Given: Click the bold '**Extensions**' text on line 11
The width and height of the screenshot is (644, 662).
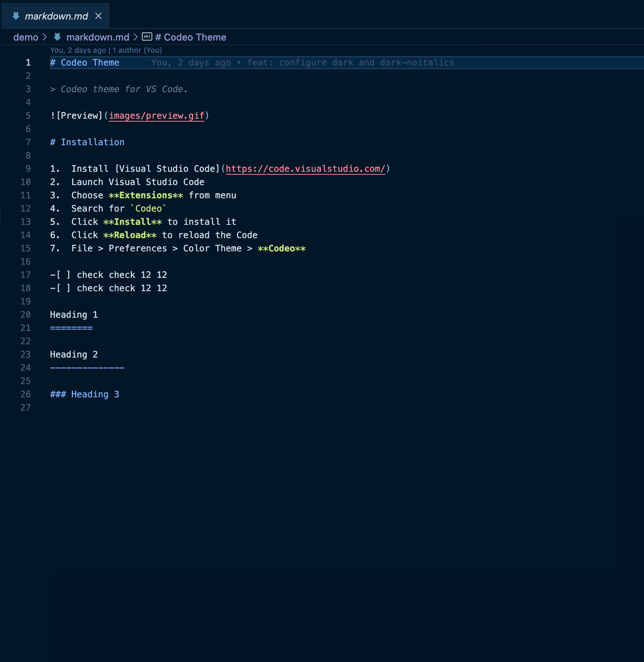Looking at the screenshot, I should 146,195.
